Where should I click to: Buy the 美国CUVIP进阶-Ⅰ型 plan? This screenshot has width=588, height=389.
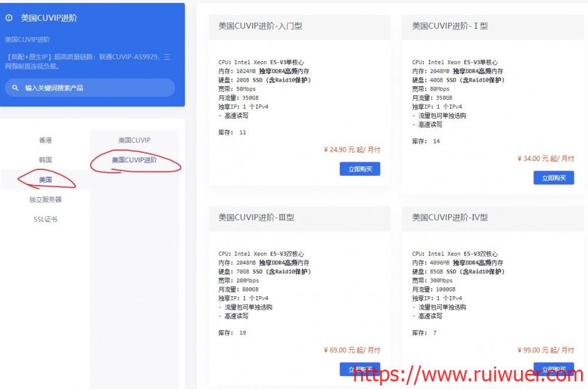coord(553,178)
